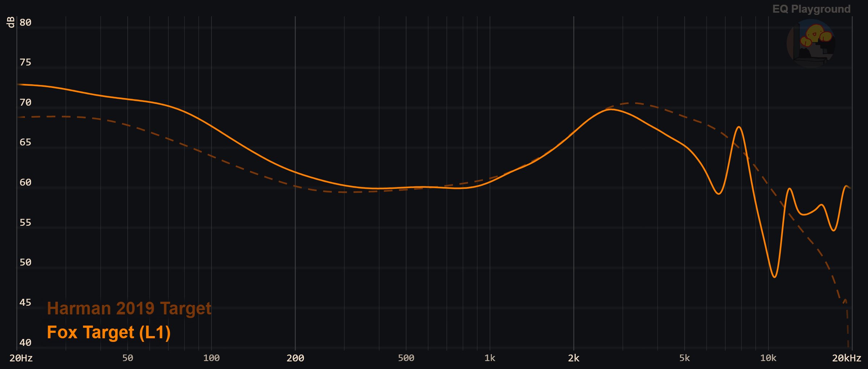Click the 50 frequency axis label

tap(128, 358)
